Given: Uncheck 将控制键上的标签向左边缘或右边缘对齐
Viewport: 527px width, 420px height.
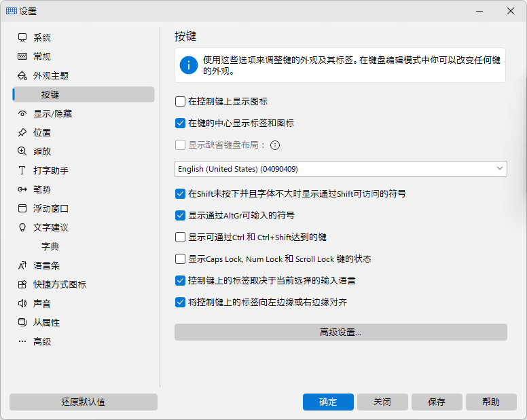Looking at the screenshot, I should [180, 303].
